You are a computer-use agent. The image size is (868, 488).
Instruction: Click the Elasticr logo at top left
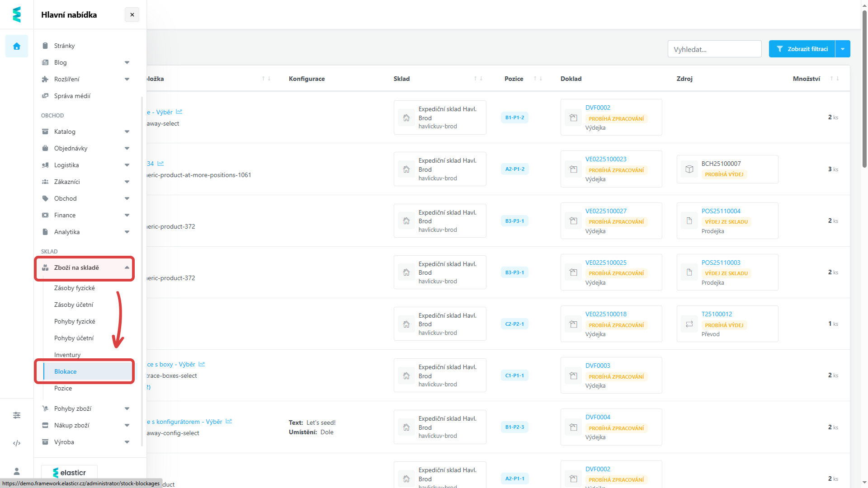17,14
